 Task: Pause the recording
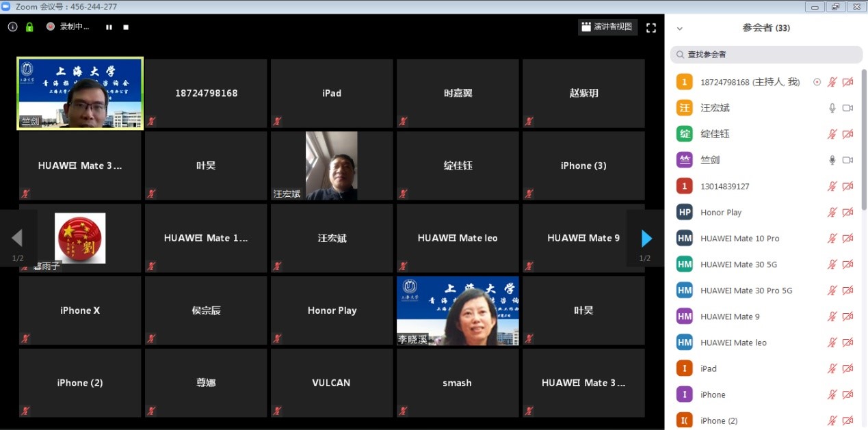click(109, 27)
